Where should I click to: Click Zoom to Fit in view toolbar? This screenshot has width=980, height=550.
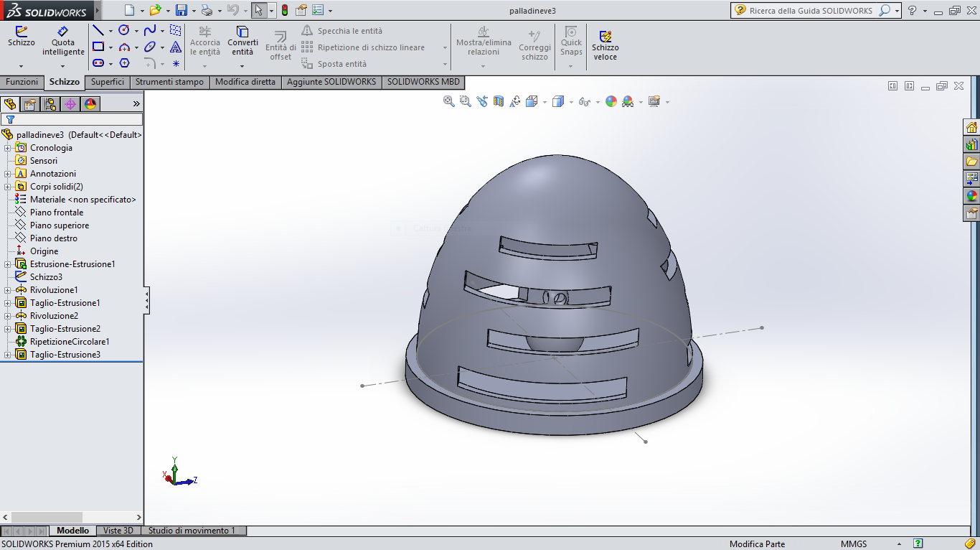449,102
